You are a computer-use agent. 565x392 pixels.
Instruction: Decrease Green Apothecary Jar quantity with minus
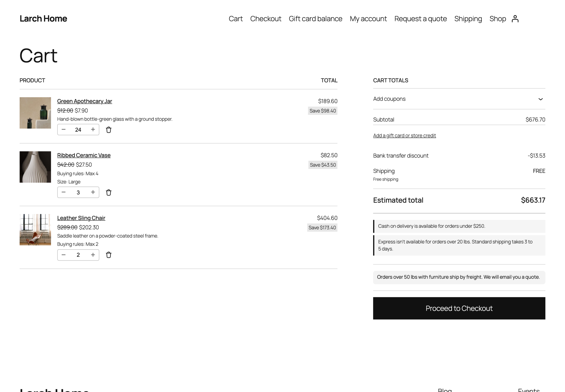tap(63, 129)
